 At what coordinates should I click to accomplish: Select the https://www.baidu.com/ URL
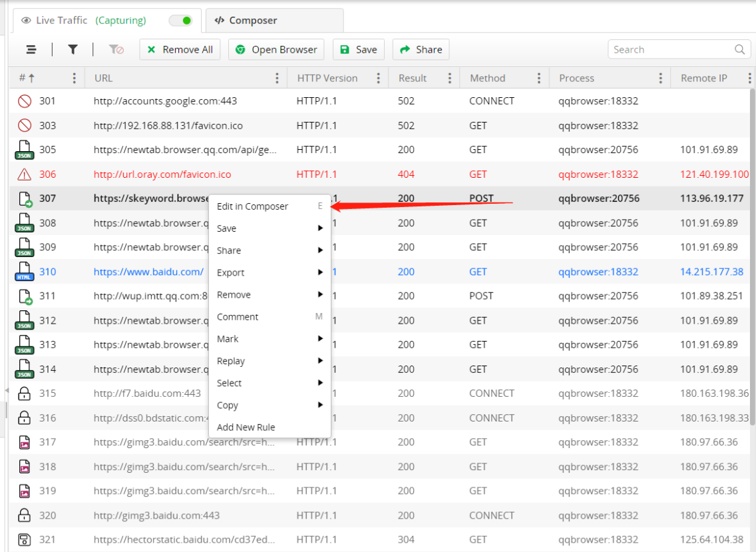[x=148, y=272]
